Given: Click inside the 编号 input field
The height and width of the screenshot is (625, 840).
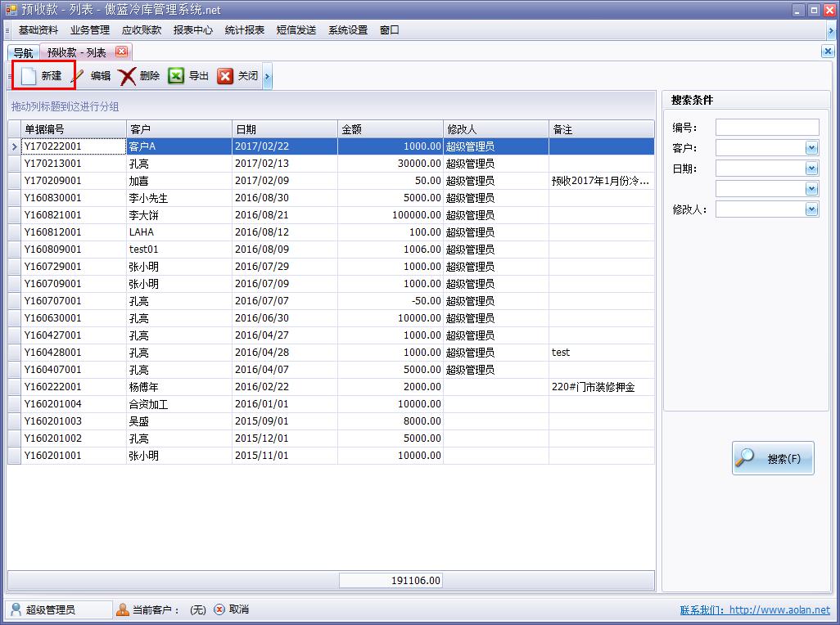Looking at the screenshot, I should pyautogui.click(x=765, y=127).
